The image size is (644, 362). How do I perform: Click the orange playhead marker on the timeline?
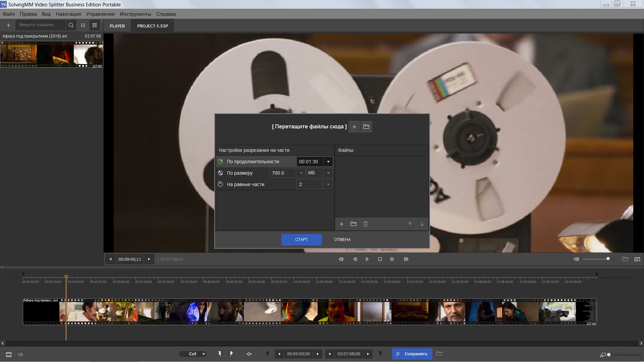click(66, 277)
